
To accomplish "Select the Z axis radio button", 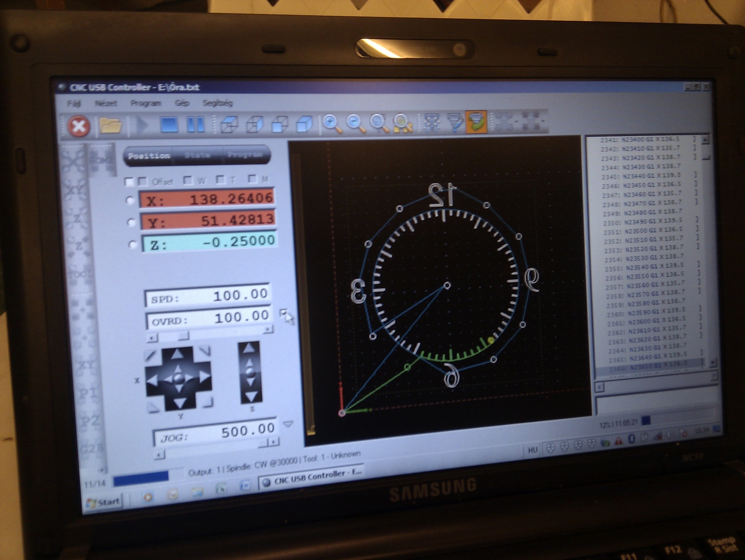I will click(133, 244).
